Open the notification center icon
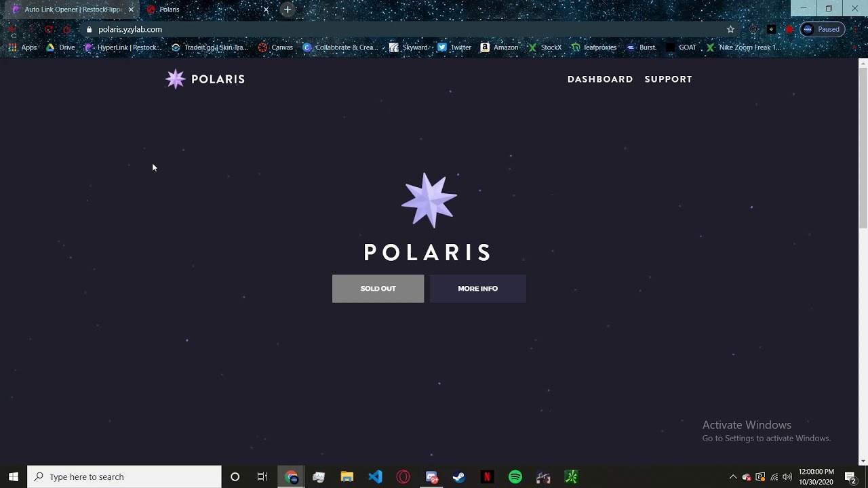The height and width of the screenshot is (488, 868). tap(850, 476)
